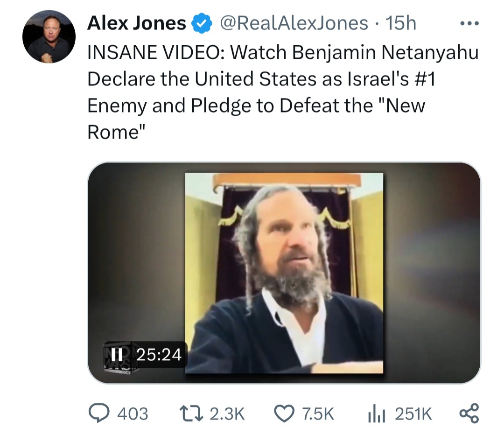
Task: Click the 15h timestamp
Action: click(x=401, y=23)
